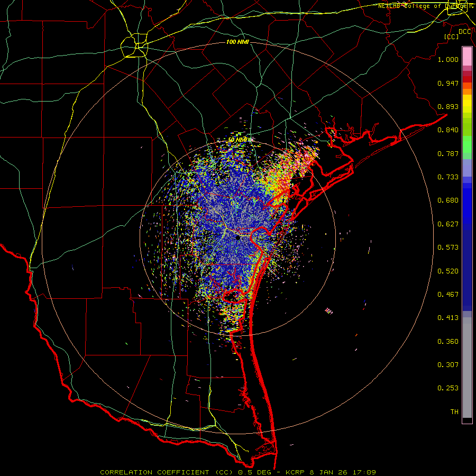The width and height of the screenshot is (476, 476).
Task: Select the 0.573 legend value
Action: tap(448, 248)
